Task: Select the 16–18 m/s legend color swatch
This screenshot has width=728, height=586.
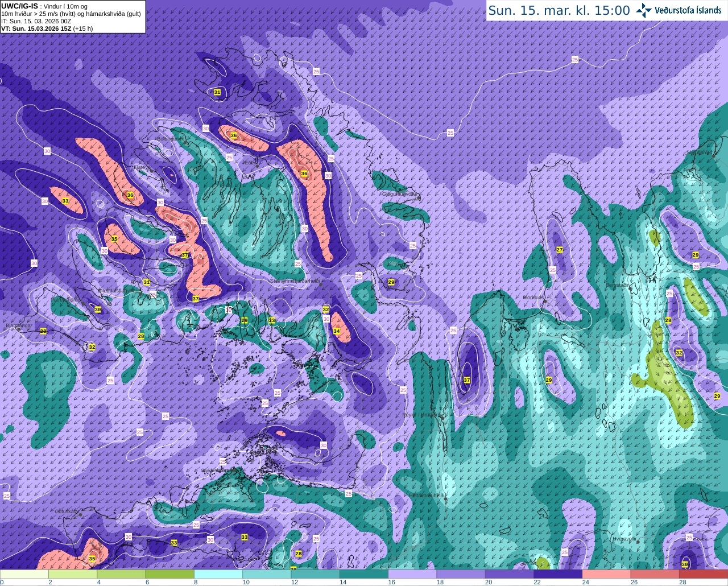Action: pos(412,574)
